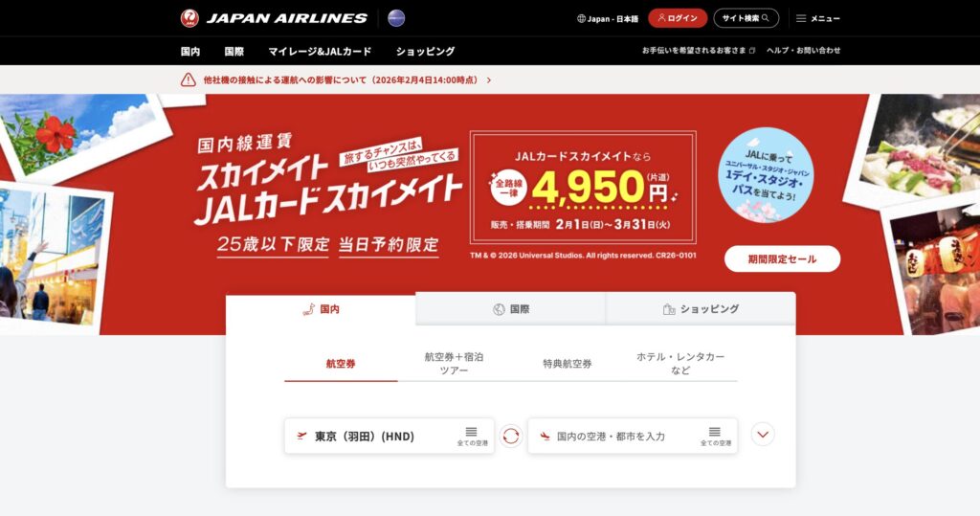Screen dimensions: 980x516
Task: Open all airports list for arrival
Action: click(715, 436)
